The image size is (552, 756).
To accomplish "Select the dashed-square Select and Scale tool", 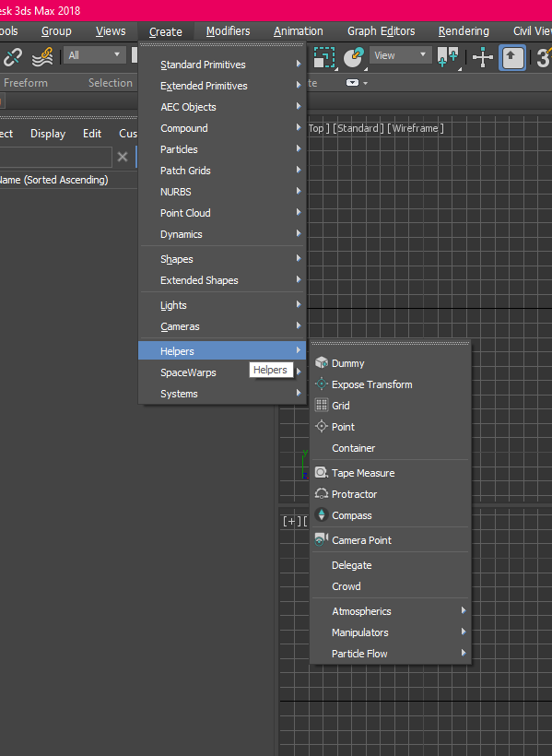I will pos(324,57).
